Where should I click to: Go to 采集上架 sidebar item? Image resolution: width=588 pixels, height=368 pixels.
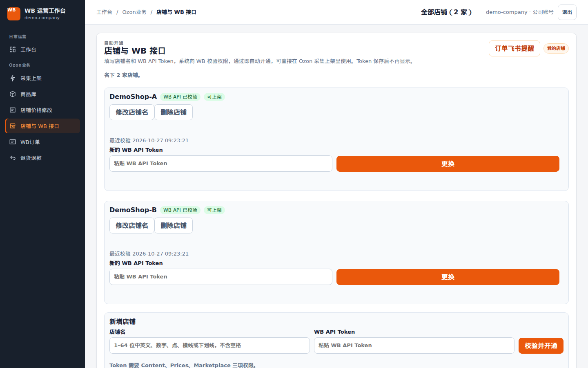click(x=42, y=78)
